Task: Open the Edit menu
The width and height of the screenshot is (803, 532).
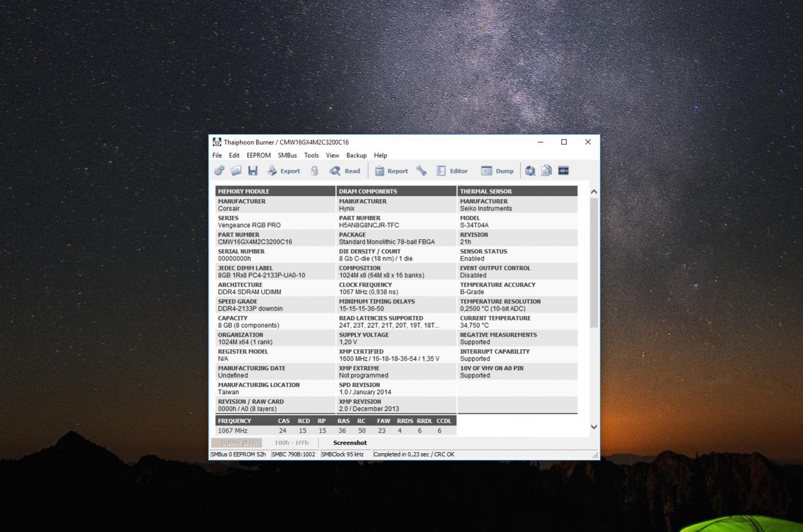Action: click(x=234, y=155)
